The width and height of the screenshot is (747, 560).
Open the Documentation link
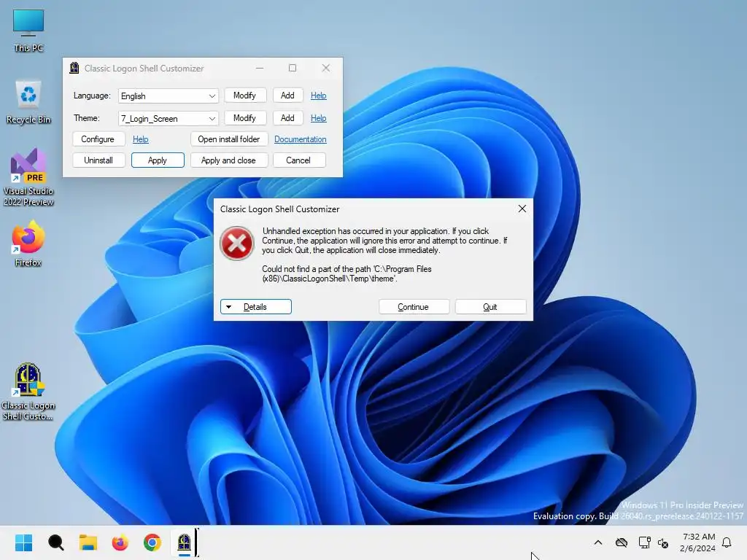[300, 139]
